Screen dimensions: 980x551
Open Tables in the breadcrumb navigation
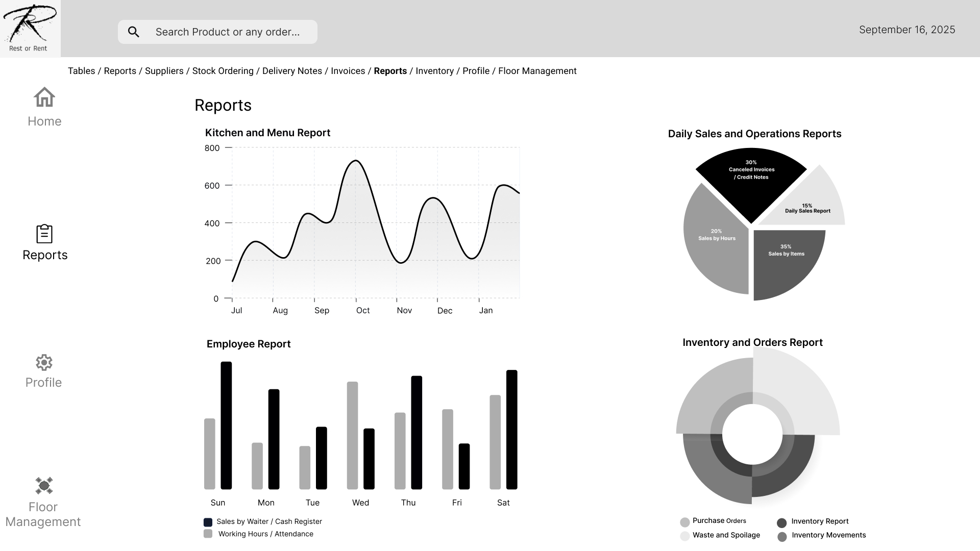click(x=81, y=71)
